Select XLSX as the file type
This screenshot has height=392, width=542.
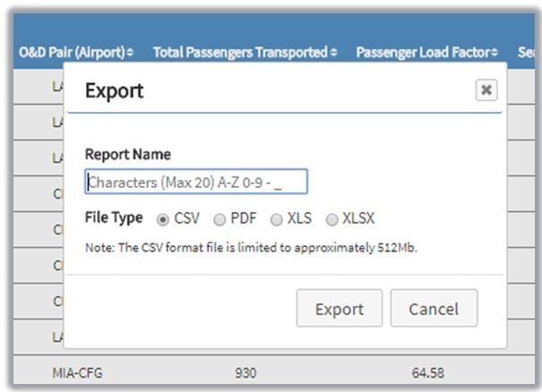pos(332,218)
